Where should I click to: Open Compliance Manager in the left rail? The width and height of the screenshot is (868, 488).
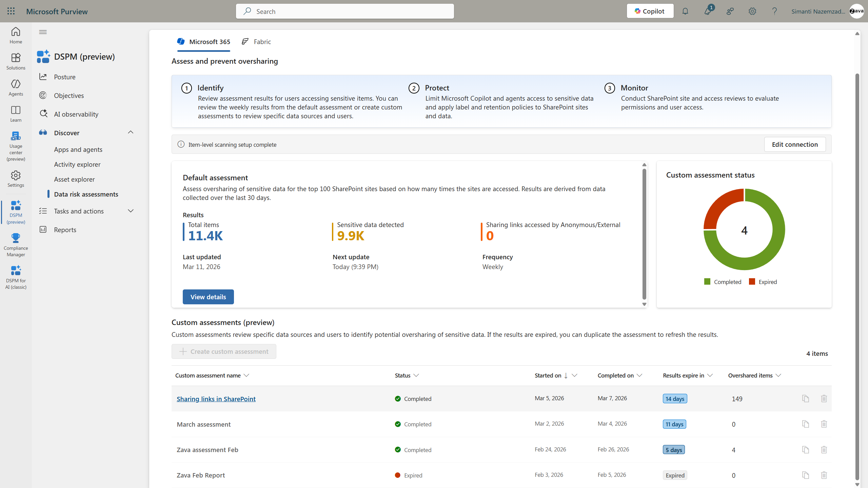pyautogui.click(x=16, y=245)
